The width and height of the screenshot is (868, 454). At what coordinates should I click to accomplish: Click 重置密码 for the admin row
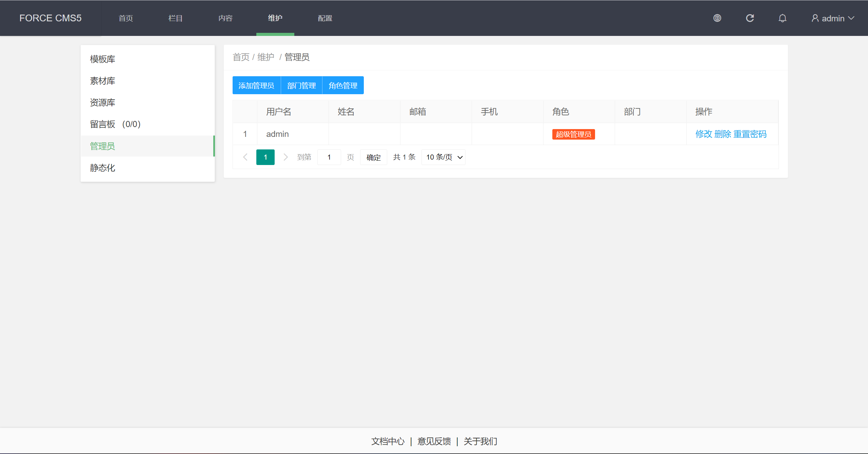pos(750,134)
